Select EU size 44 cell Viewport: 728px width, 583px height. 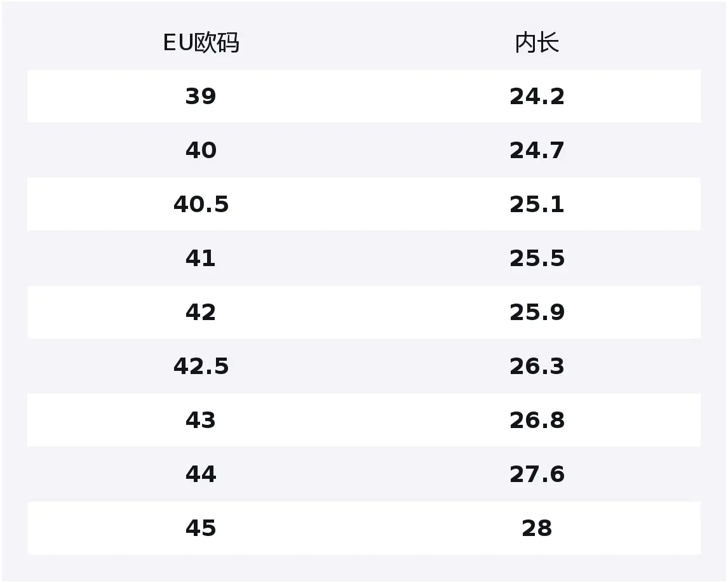[201, 474]
